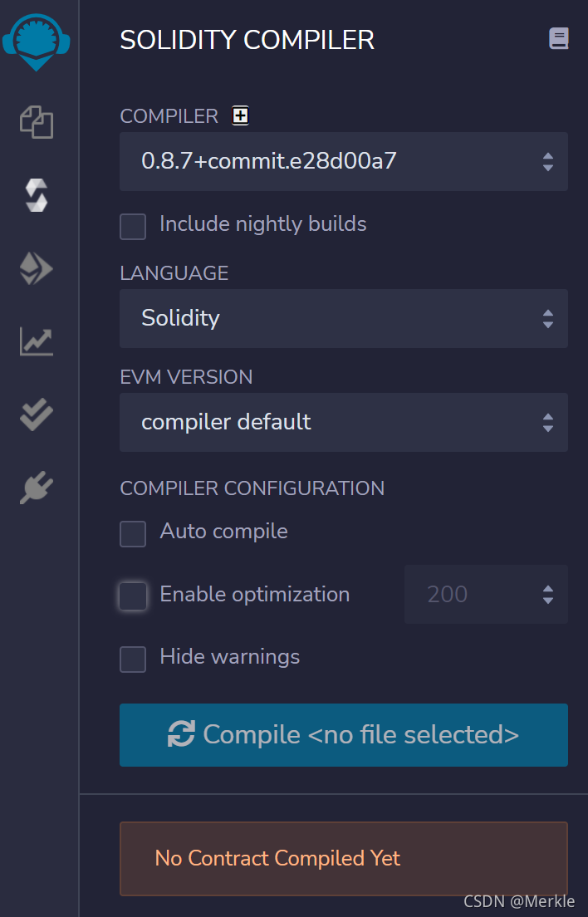Click the SOLIDITY COMPILER panel title

pos(247,40)
